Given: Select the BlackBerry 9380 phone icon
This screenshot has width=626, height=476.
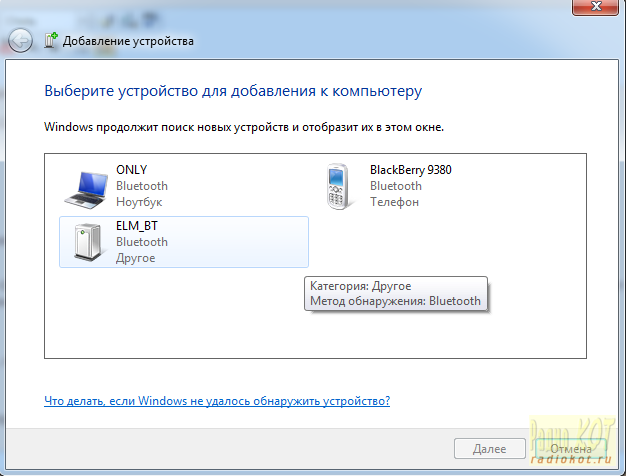Looking at the screenshot, I should (x=339, y=186).
